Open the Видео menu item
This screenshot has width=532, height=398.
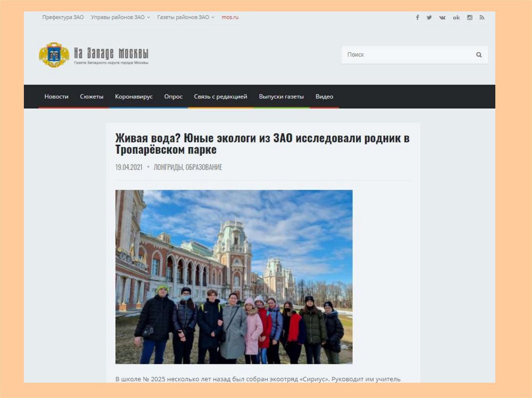[324, 97]
